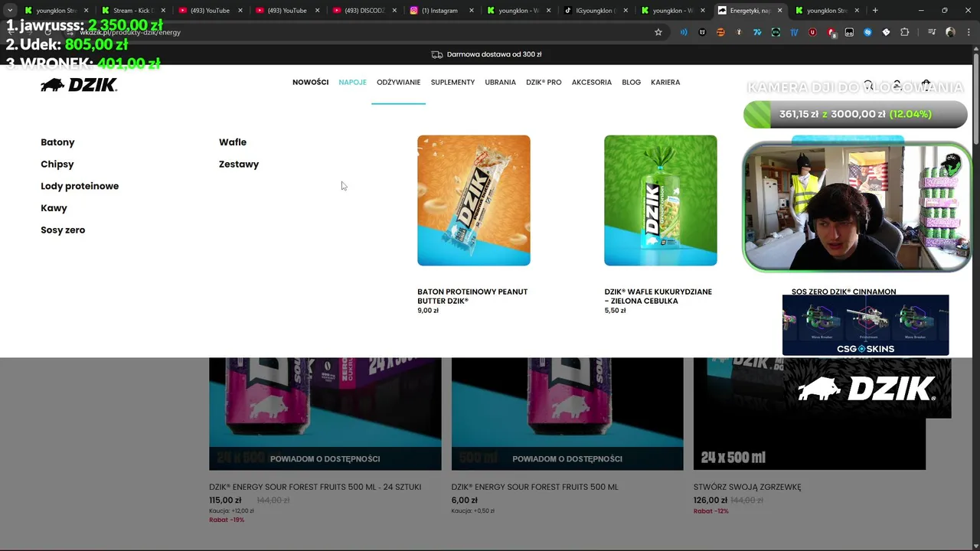Select the Batony category
Viewport: 980px width, 551px height.
pos(57,142)
